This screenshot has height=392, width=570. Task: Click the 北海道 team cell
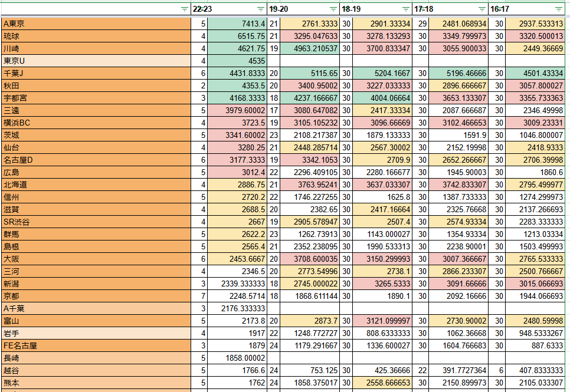tap(96, 185)
